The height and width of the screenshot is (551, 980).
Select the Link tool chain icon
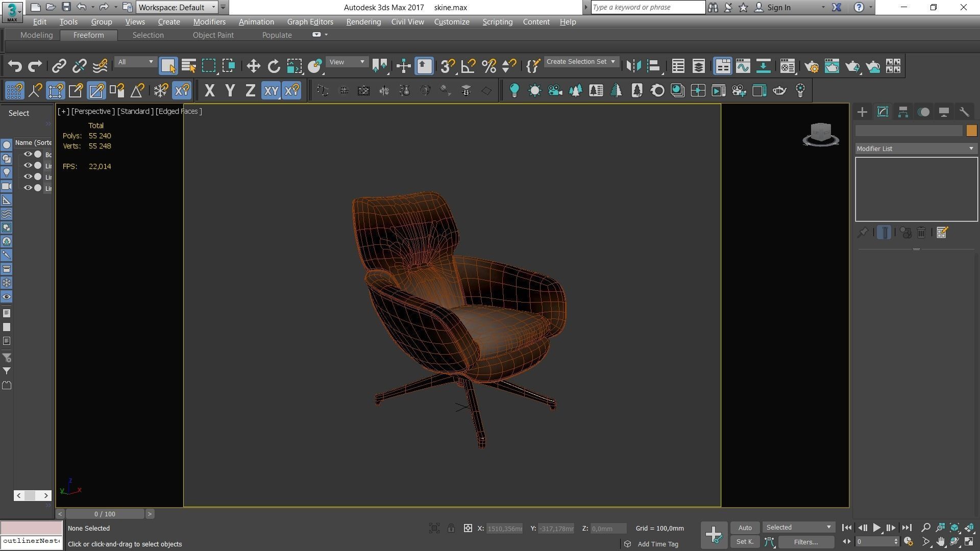click(59, 66)
